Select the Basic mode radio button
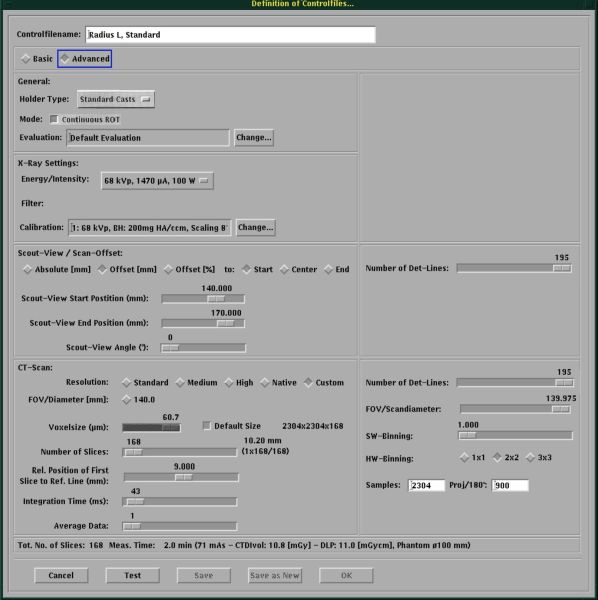Viewport: 598px width, 600px height. point(37,59)
